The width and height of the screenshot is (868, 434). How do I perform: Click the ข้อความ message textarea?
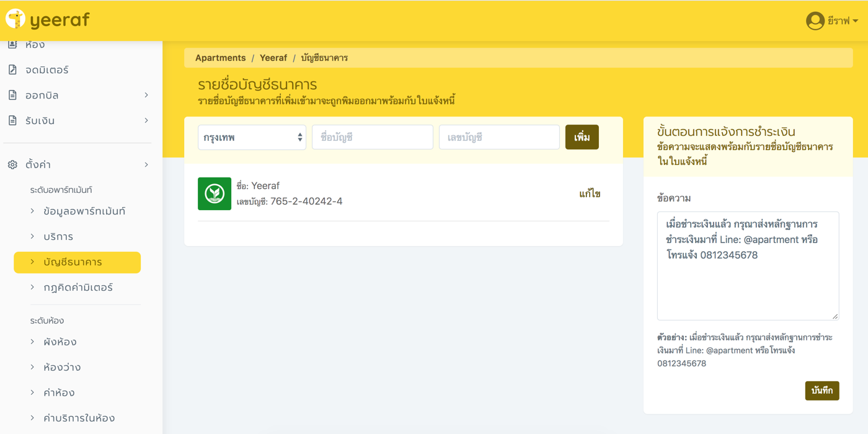pos(748,266)
